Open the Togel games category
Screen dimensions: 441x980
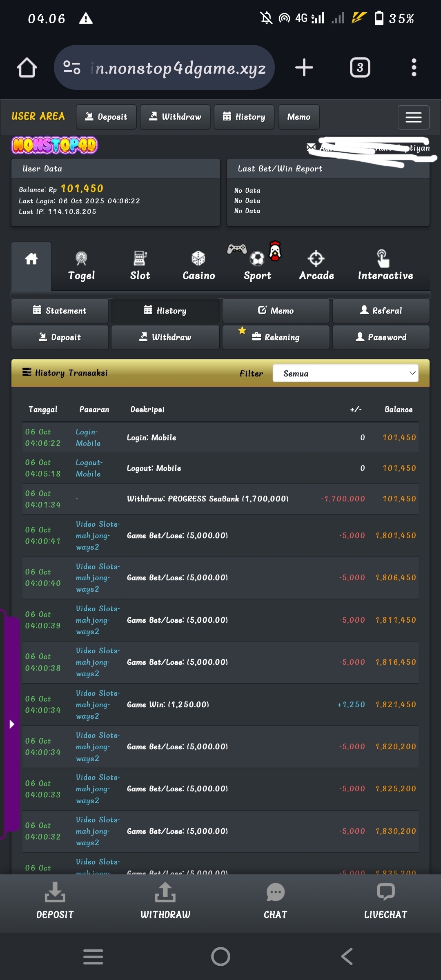point(81,266)
